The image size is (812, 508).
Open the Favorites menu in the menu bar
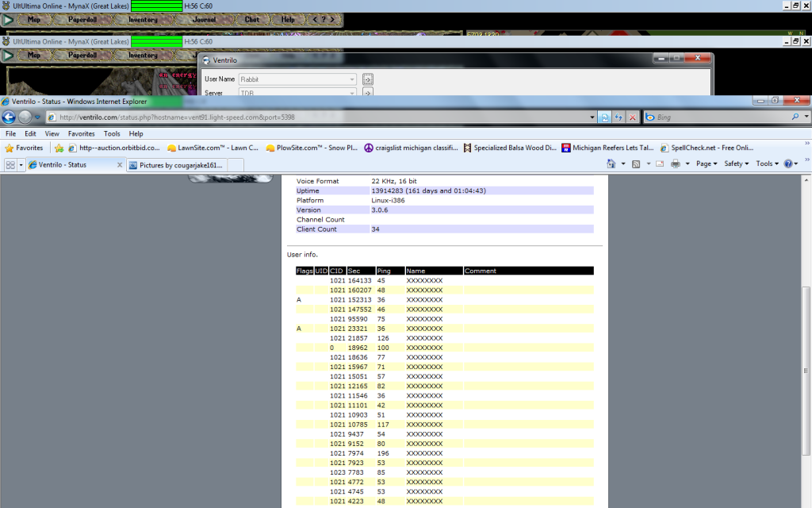click(82, 133)
